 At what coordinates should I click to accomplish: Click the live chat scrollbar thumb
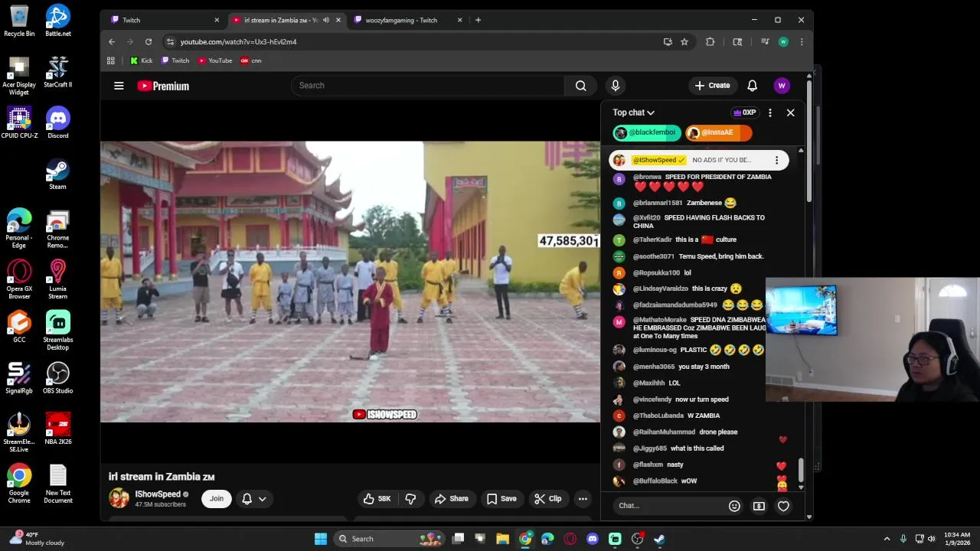pos(801,470)
